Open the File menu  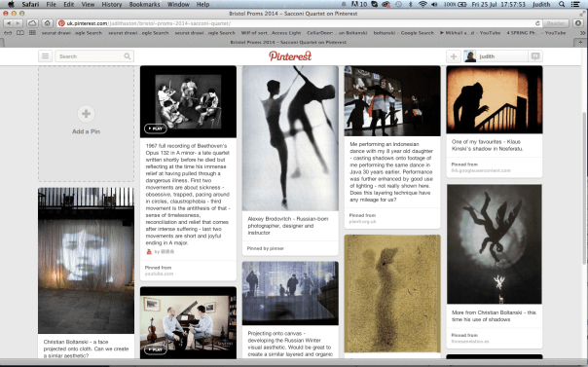point(51,4)
